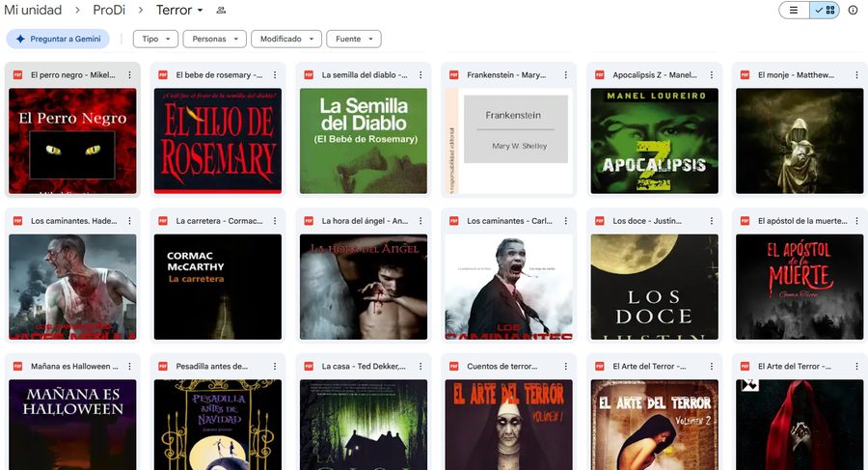Open more options for El perro negro file
Screen dimensions: 868x470
point(129,75)
